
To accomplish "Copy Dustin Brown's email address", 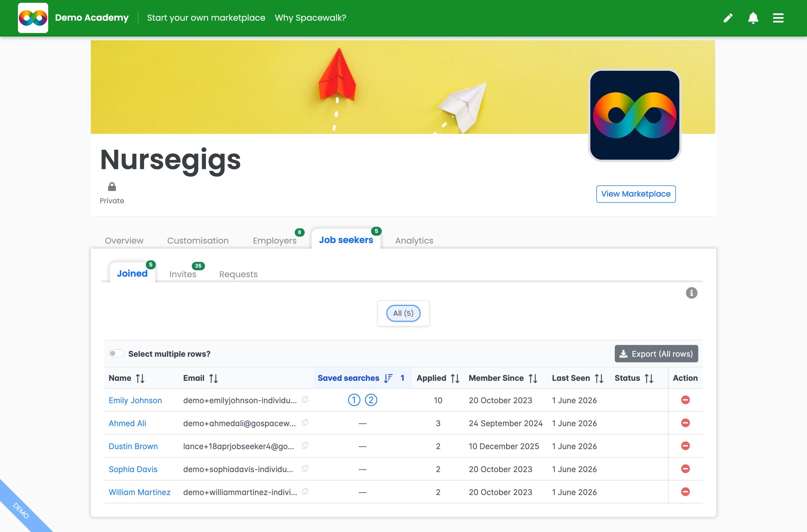I will click(305, 445).
